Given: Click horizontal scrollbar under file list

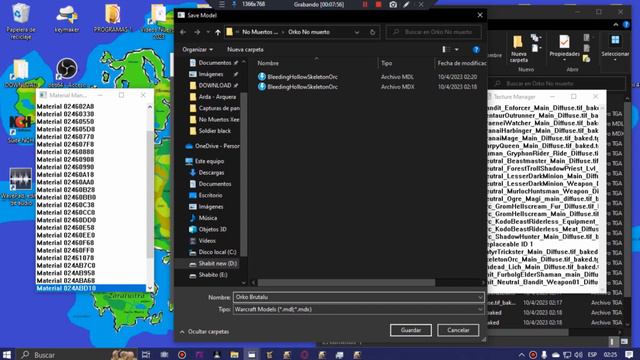Looking at the screenshot, I should click(346, 282).
